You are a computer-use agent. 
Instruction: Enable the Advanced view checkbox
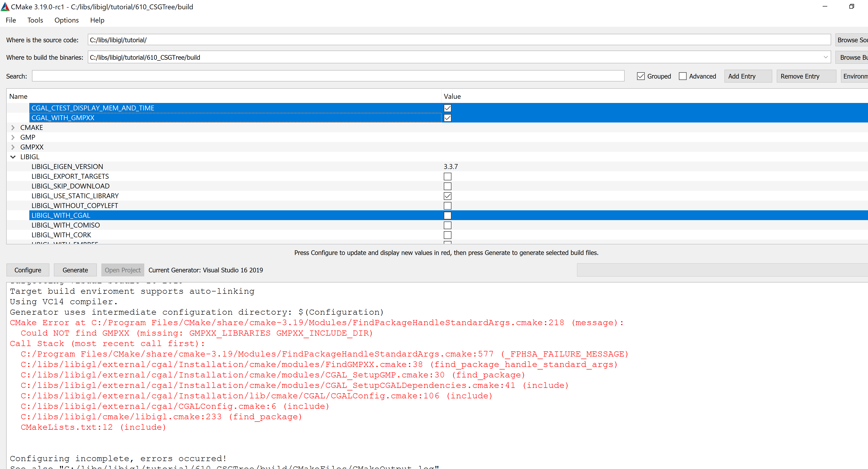coord(683,76)
